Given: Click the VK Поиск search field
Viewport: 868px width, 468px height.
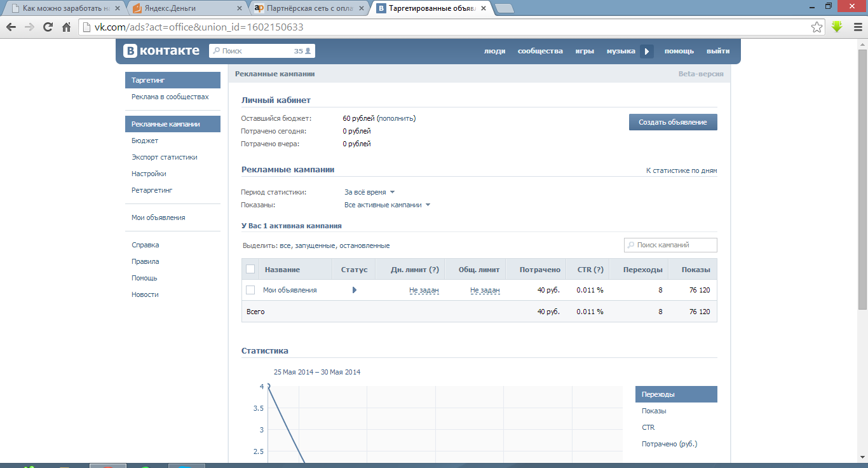Looking at the screenshot, I should (x=262, y=51).
